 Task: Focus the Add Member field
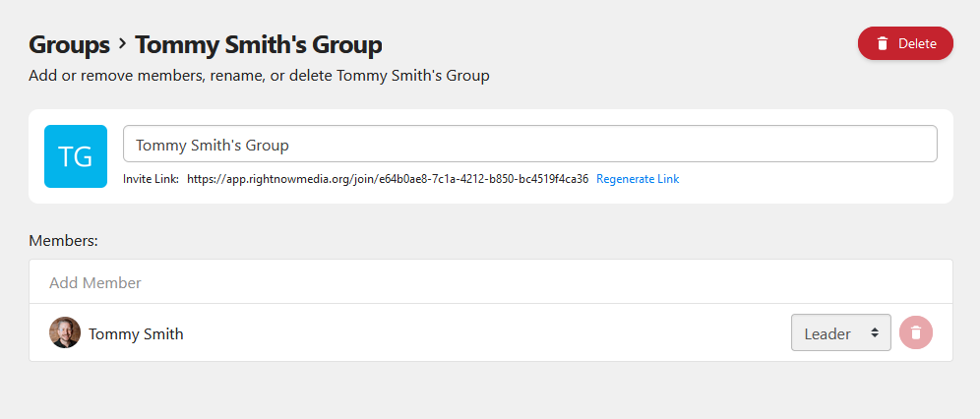[x=491, y=282]
